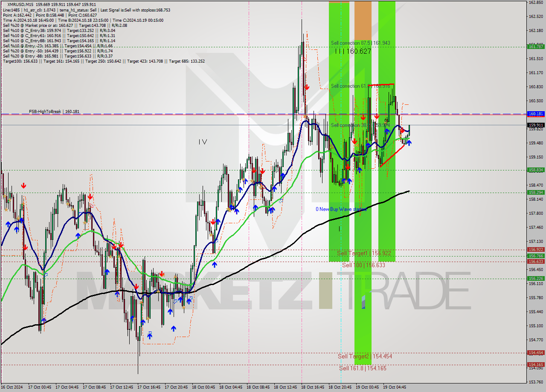546x392 pixels.
Task: Click the Sell correction 61.8 label
Action: (360, 86)
